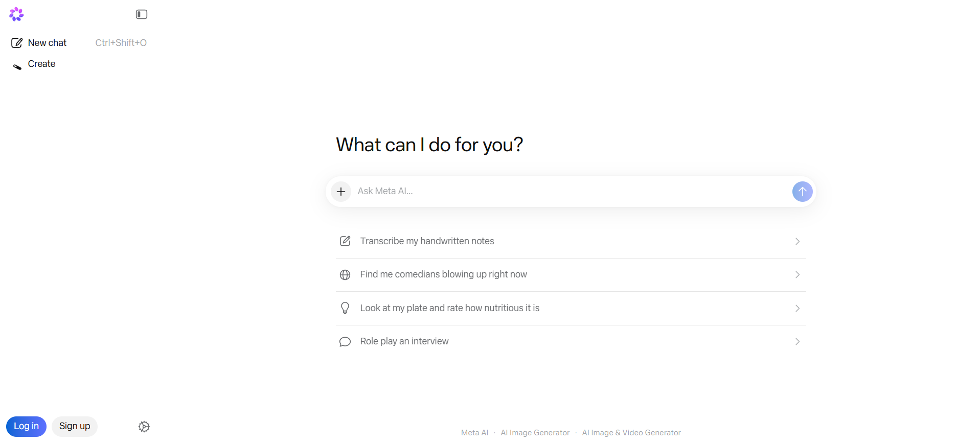This screenshot has height=445, width=980.
Task: Open the settings gear icon
Action: click(144, 427)
